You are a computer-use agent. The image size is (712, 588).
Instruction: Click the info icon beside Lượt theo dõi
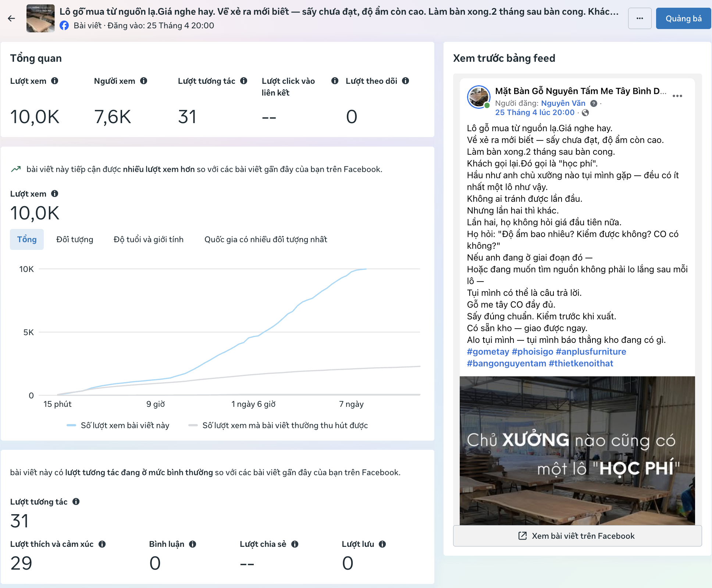click(406, 81)
